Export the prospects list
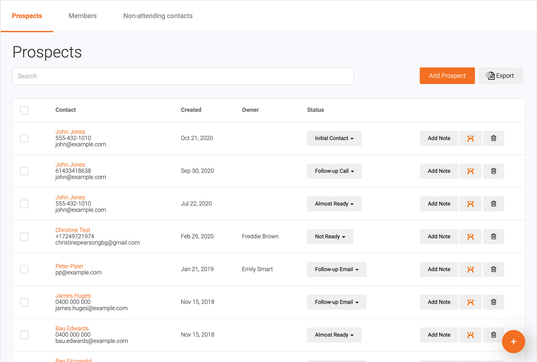This screenshot has width=537, height=362. [x=501, y=76]
